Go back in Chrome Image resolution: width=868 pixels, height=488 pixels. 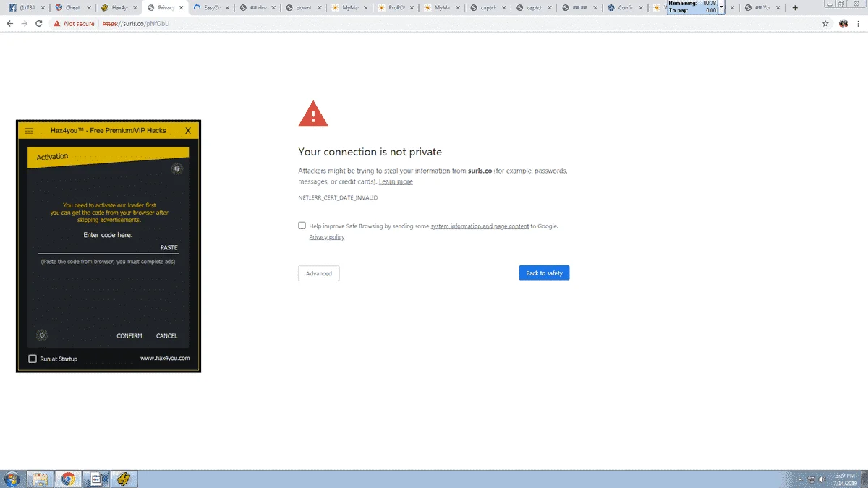(x=9, y=24)
